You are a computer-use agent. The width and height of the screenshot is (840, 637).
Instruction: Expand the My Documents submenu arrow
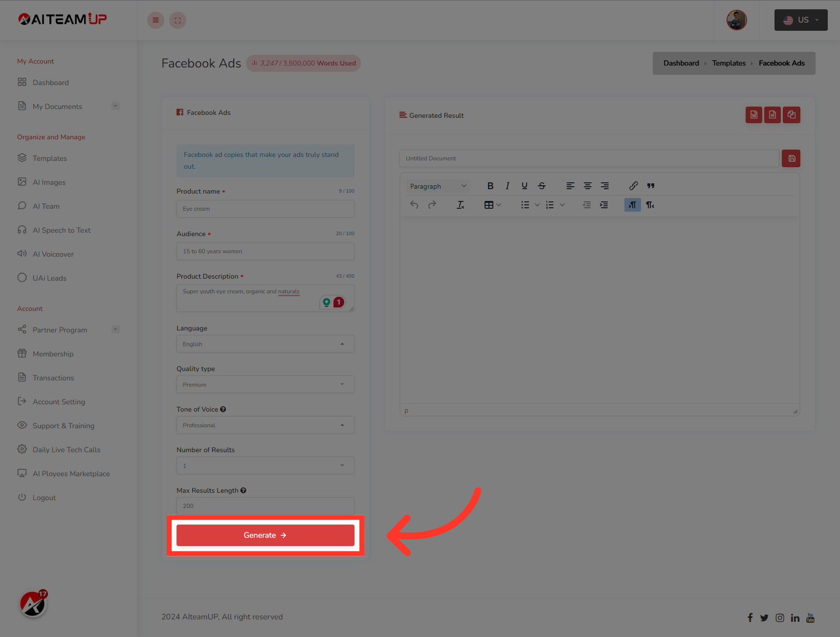tap(115, 106)
